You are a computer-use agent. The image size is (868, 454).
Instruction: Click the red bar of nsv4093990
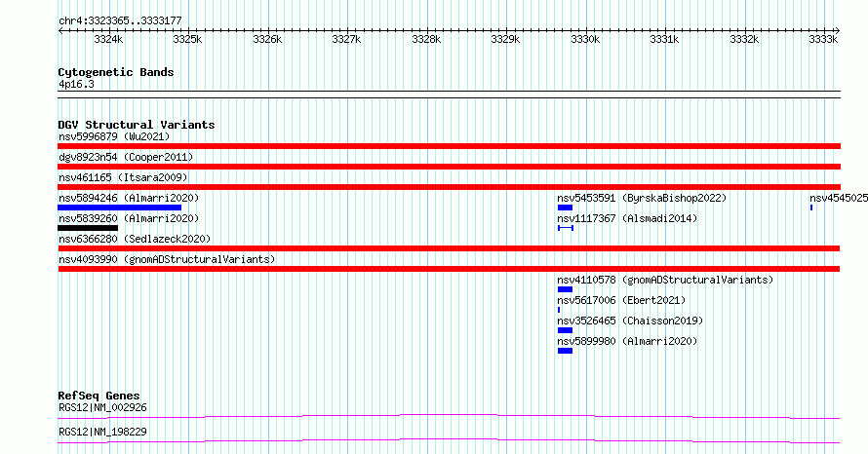coord(449,269)
